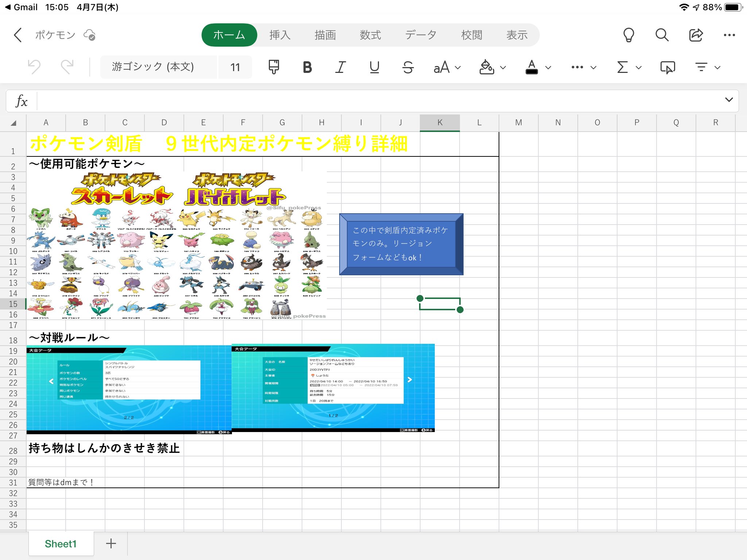Screen dimensions: 747x560
Task: Toggle underline formatting
Action: point(374,67)
